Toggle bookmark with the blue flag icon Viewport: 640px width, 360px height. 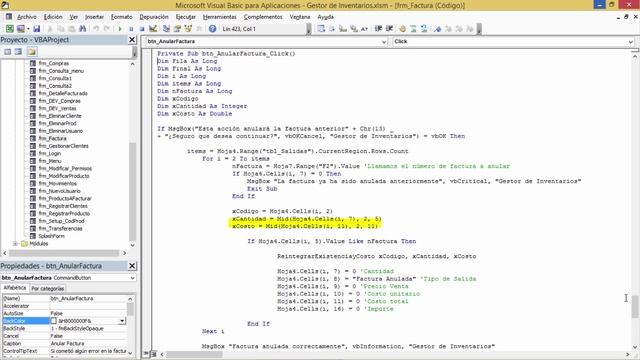(x=438, y=29)
